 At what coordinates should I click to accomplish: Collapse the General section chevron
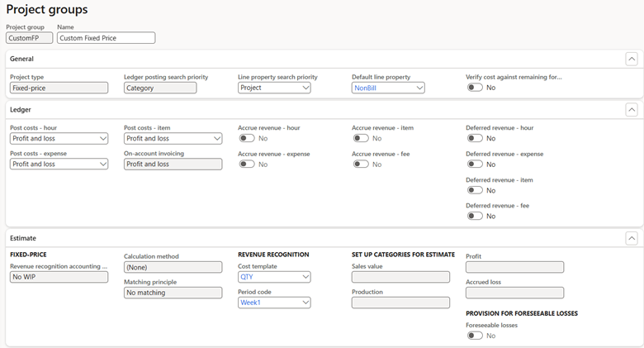pyautogui.click(x=632, y=59)
